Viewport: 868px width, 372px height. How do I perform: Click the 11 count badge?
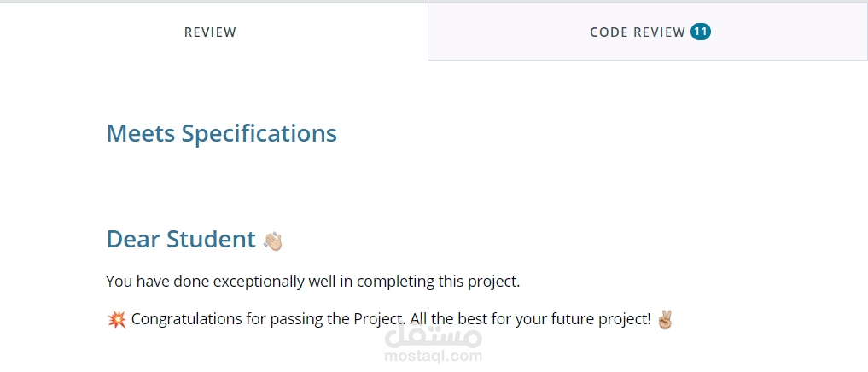pos(700,32)
